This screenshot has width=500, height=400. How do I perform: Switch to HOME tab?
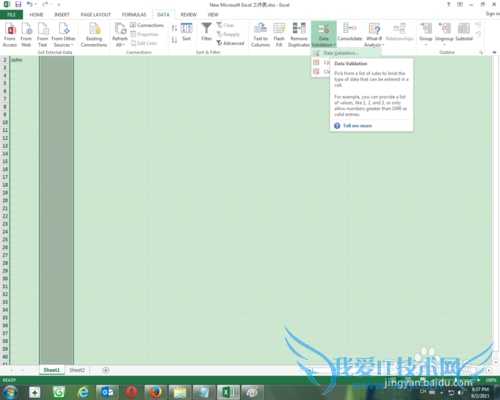coord(36,15)
